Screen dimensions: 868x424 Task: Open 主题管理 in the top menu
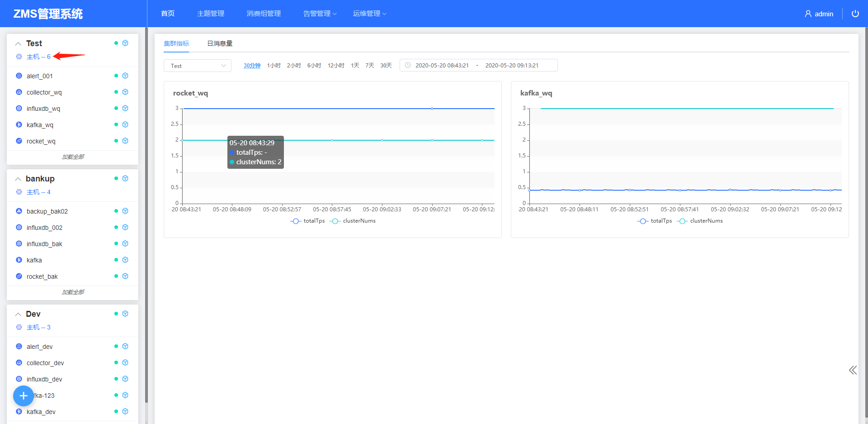pyautogui.click(x=211, y=14)
